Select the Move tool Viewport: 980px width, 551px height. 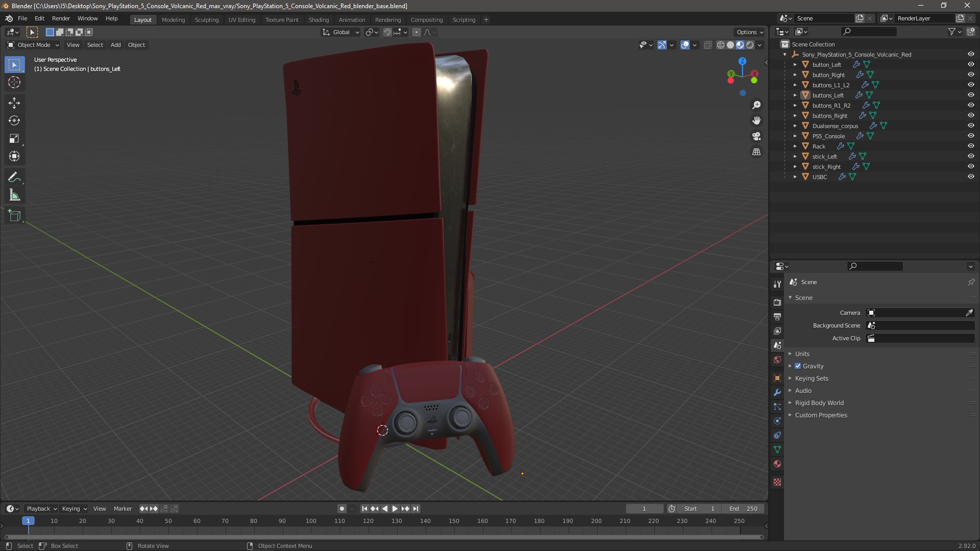pyautogui.click(x=14, y=103)
